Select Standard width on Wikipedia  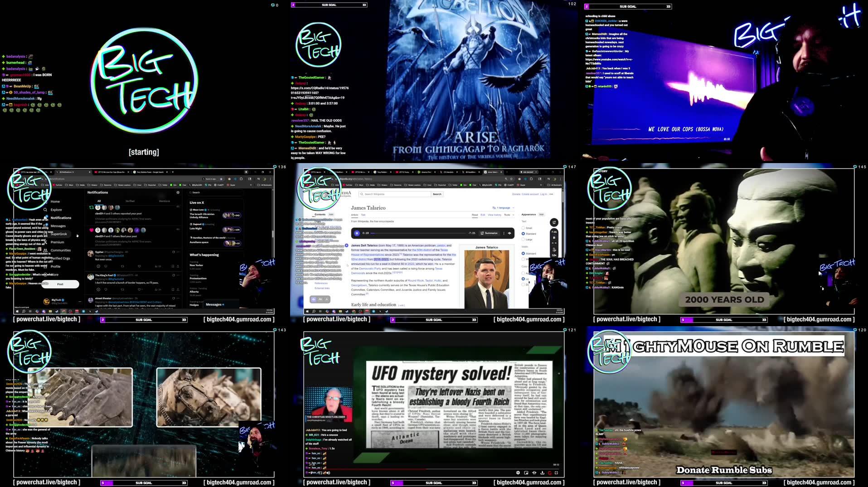click(523, 253)
